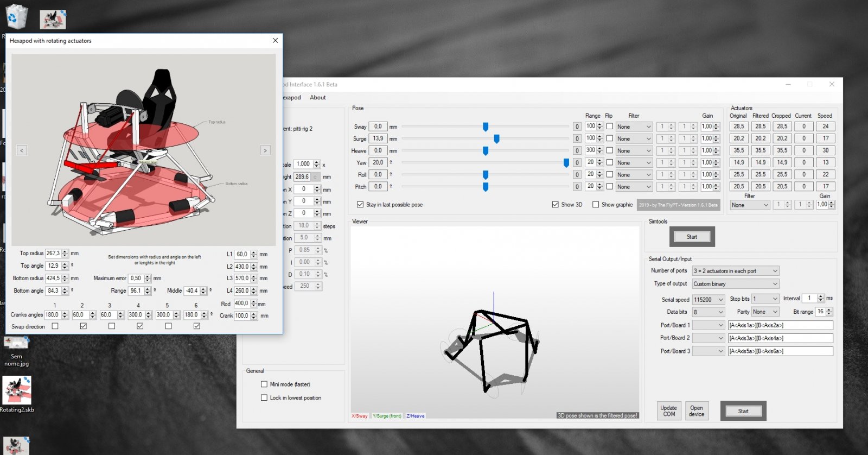
Task: Reset Sway with its zero button
Action: pos(577,127)
